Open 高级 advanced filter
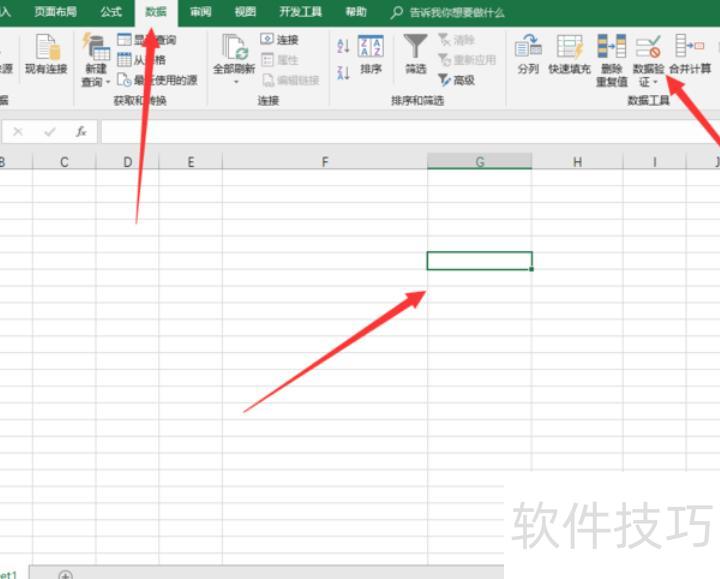The height and width of the screenshot is (579, 720). tap(456, 80)
